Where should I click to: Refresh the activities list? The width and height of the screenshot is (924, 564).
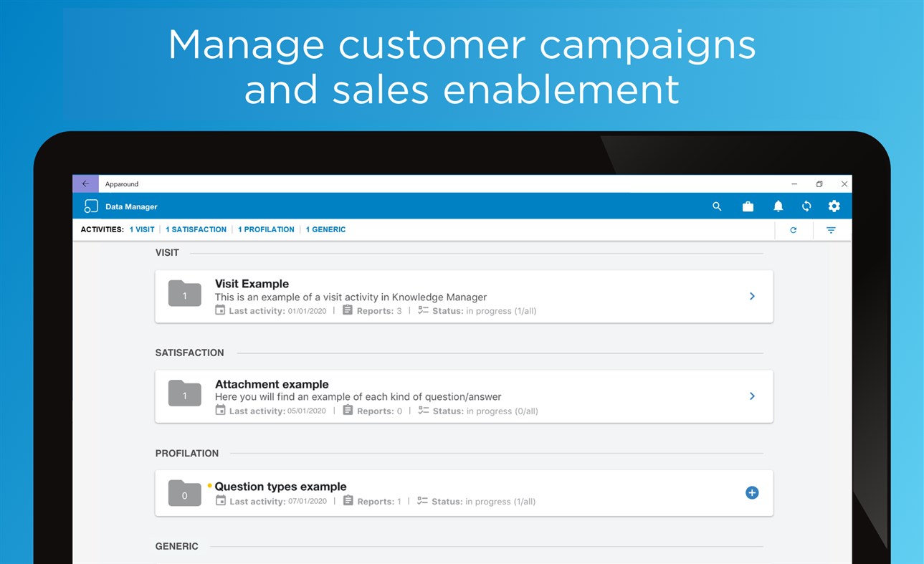793,230
